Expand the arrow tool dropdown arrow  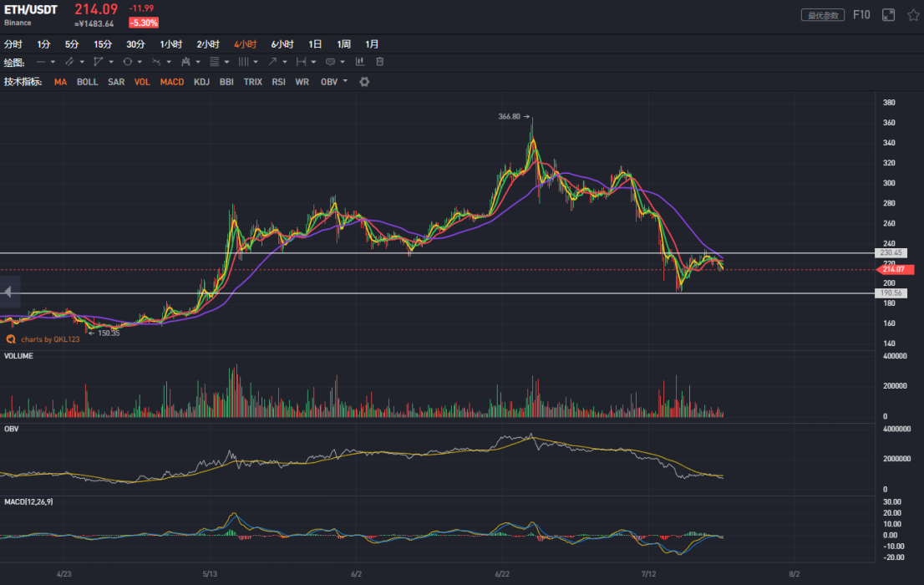tap(285, 62)
